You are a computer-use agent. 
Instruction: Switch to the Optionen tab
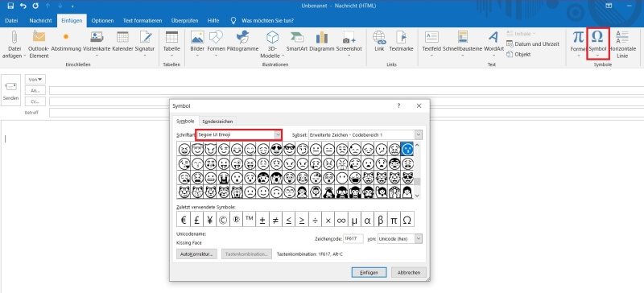102,21
